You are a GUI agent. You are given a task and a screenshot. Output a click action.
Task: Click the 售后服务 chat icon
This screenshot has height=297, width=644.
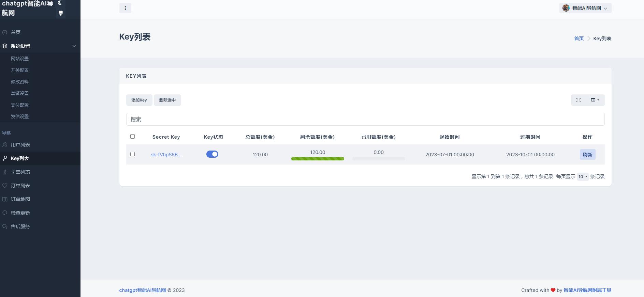pos(5,226)
